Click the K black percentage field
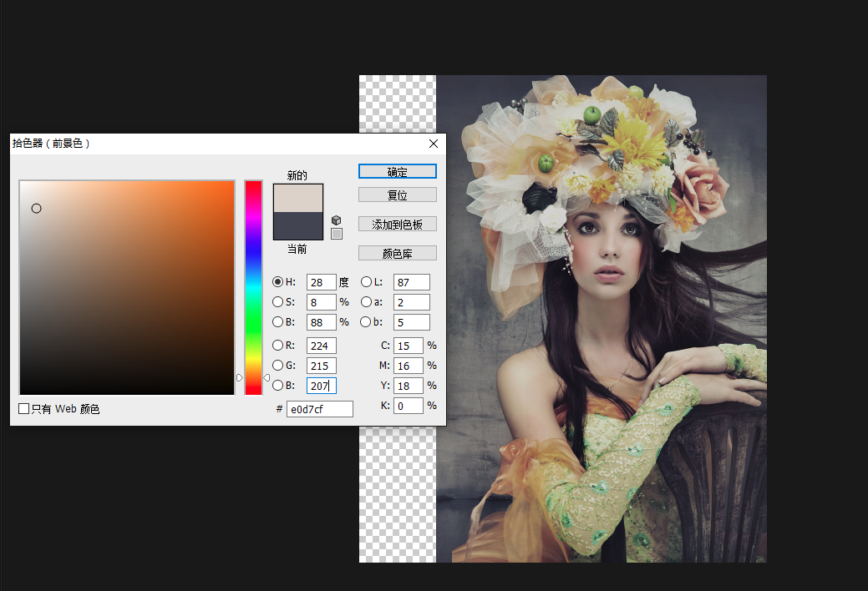Viewport: 868px width, 591px height. [408, 406]
